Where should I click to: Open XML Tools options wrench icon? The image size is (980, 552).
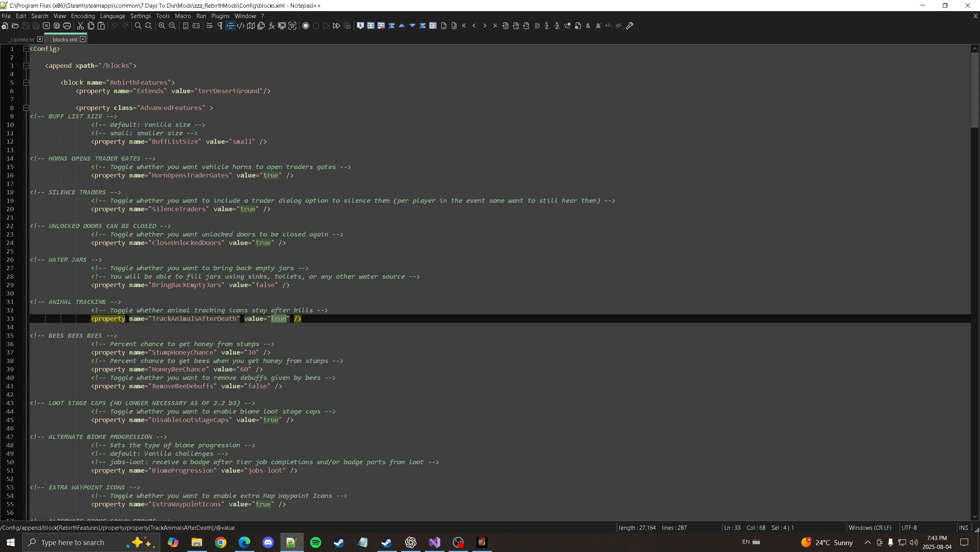[629, 26]
